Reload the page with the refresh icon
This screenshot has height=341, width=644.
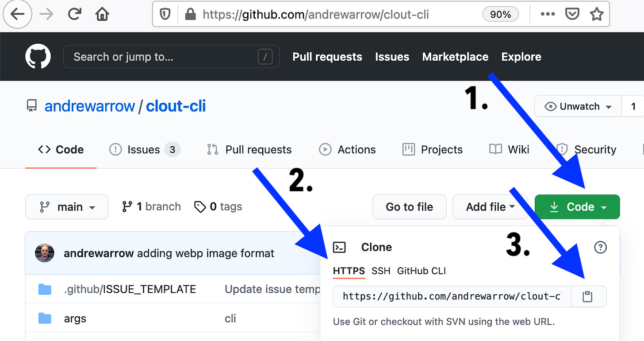(74, 14)
